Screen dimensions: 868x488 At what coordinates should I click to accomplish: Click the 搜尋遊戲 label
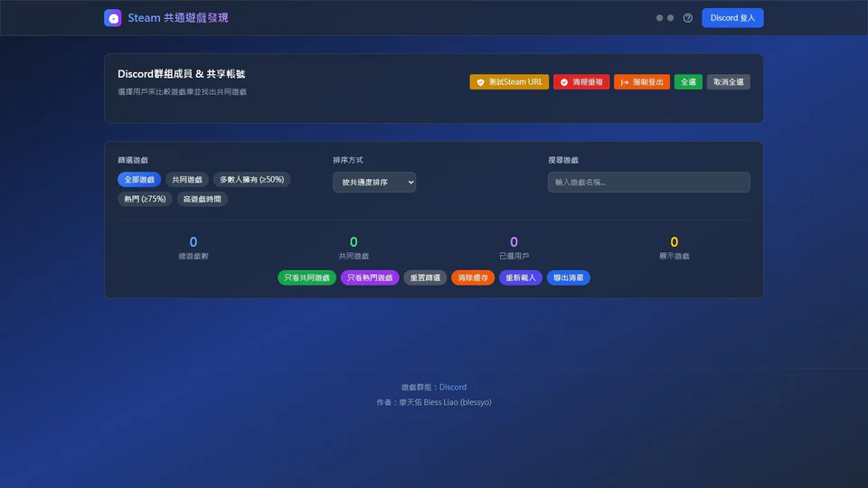[563, 160]
